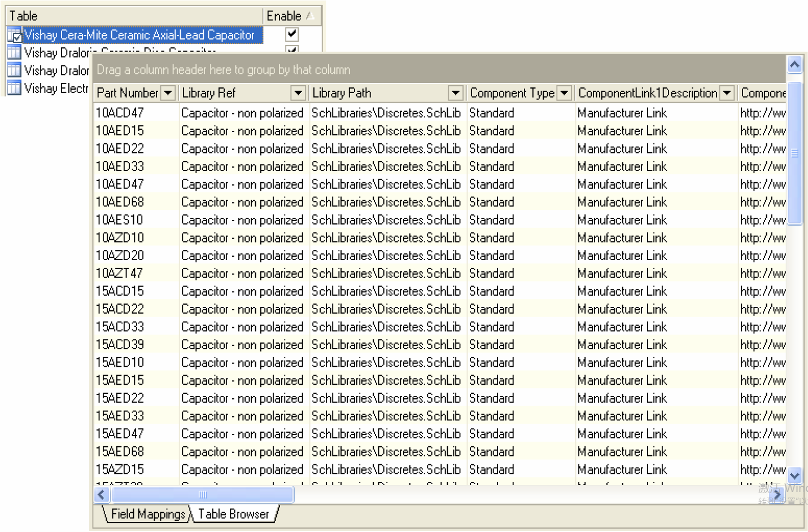Select part number 15AED15 cell
The image size is (808, 532).
coord(136,380)
